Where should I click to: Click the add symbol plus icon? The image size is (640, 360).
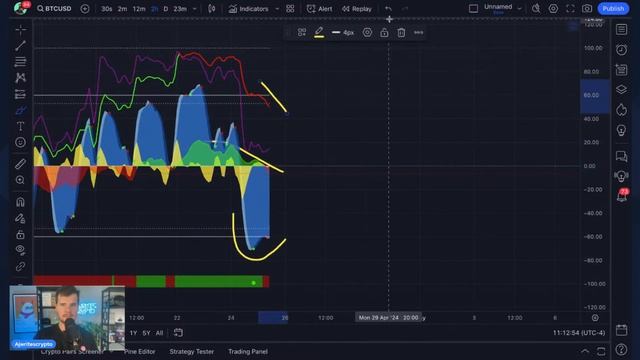(84, 9)
